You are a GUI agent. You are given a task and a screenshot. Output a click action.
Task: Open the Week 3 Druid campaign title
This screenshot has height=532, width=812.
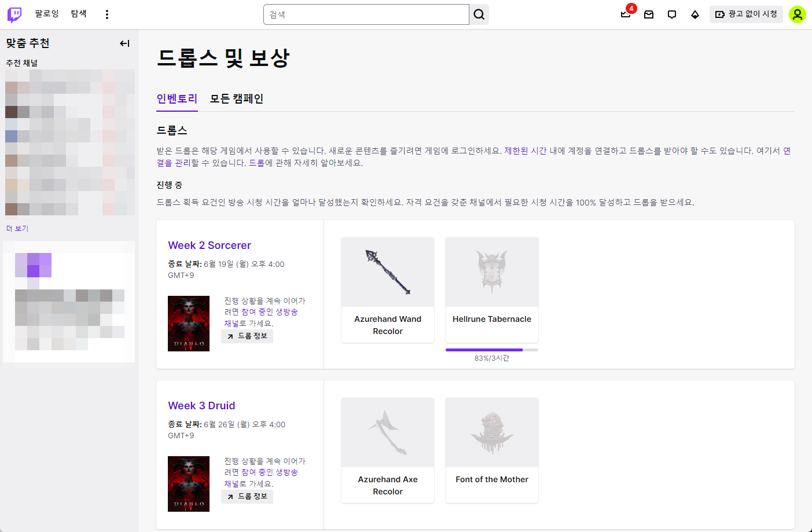(x=201, y=406)
